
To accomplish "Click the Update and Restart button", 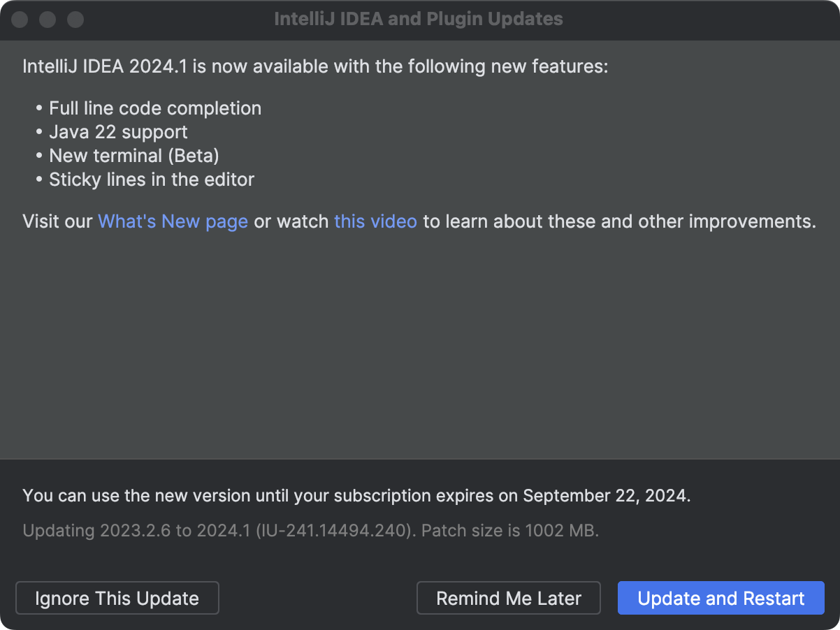I will 720,598.
